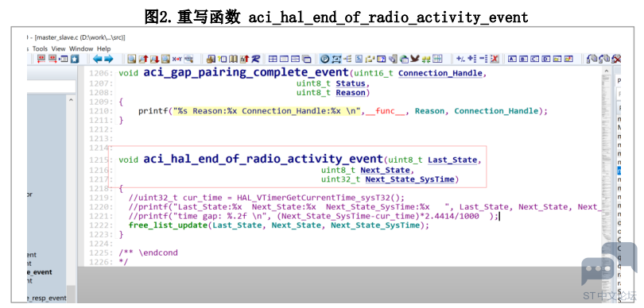Click the minus collapse-all outline icon
Viewport: 644px width, 308px height.
[483, 59]
